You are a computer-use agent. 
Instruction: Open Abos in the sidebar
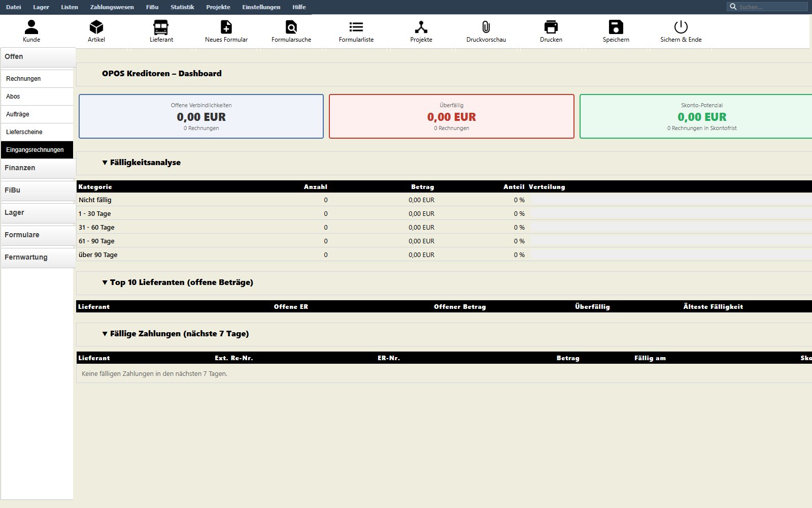pyautogui.click(x=37, y=97)
